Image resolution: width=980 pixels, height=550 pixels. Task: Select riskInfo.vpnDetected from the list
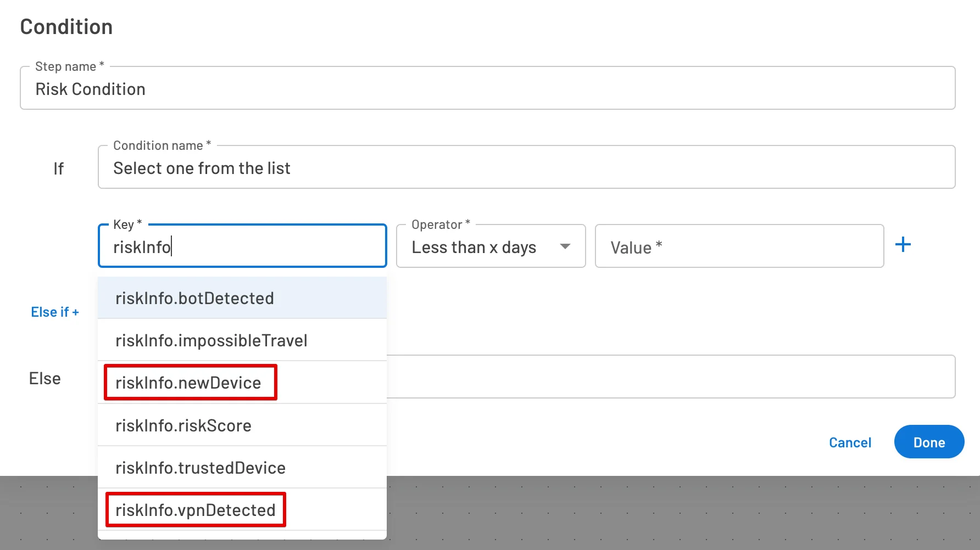click(x=242, y=510)
